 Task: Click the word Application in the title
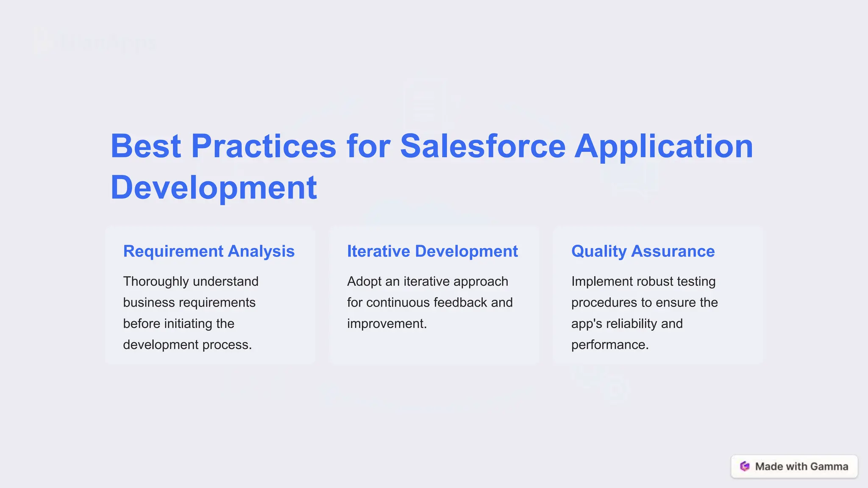(x=663, y=146)
